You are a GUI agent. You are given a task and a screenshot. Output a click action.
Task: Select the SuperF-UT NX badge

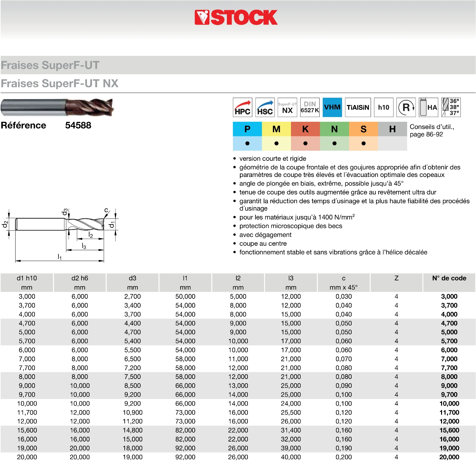288,108
